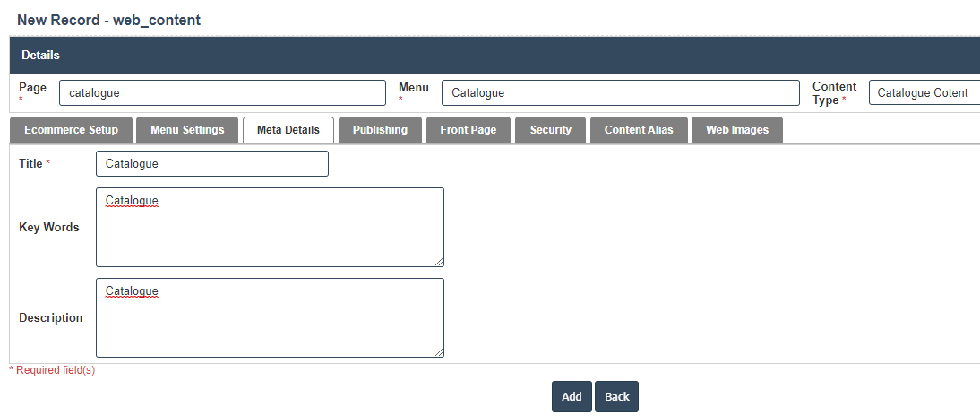Image resolution: width=980 pixels, height=416 pixels.
Task: Click the Details section header
Action: [x=494, y=56]
